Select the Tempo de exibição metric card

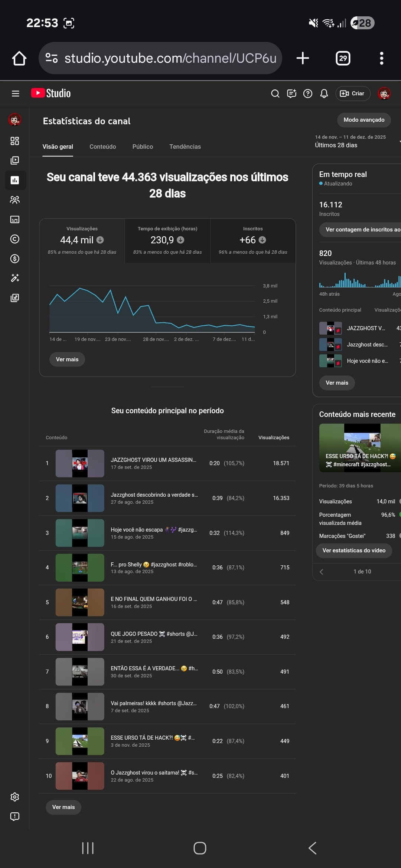pyautogui.click(x=167, y=240)
